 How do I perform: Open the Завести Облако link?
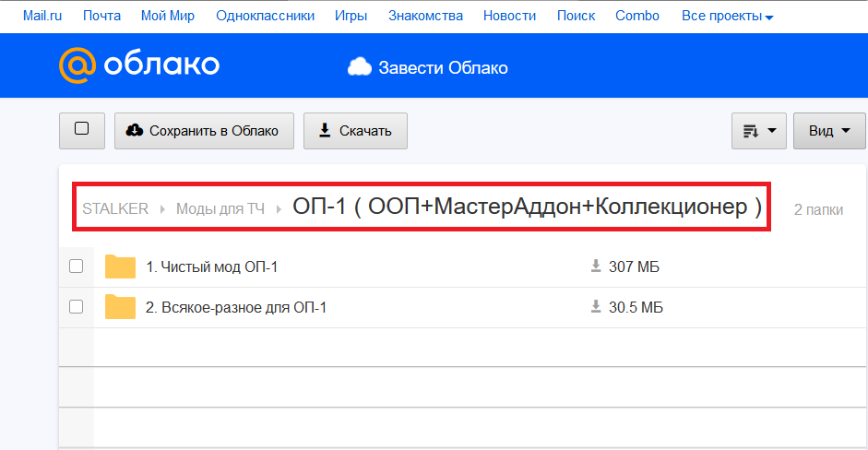(443, 67)
